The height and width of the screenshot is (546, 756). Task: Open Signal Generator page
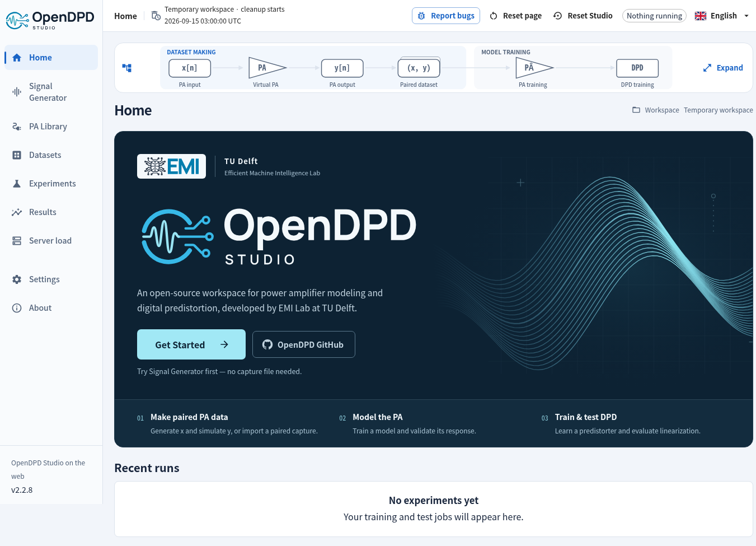point(51,92)
